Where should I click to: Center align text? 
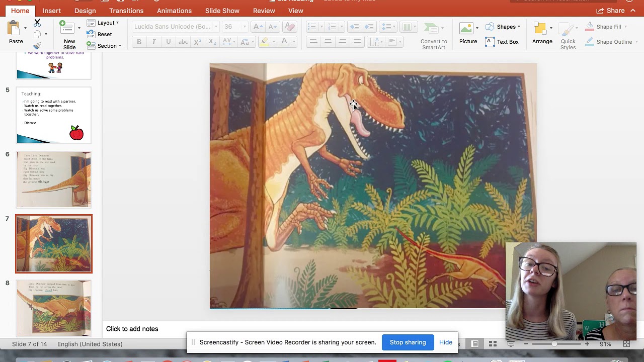328,42
